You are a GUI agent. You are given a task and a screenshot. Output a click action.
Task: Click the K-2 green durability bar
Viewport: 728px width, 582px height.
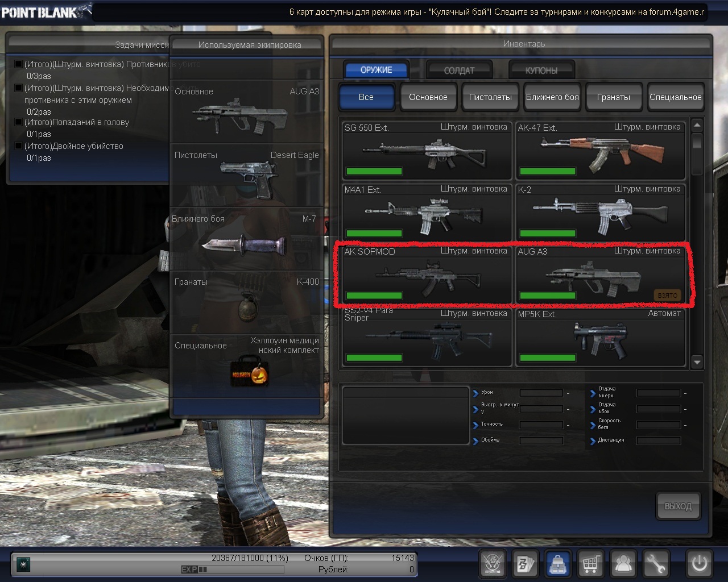click(x=548, y=233)
